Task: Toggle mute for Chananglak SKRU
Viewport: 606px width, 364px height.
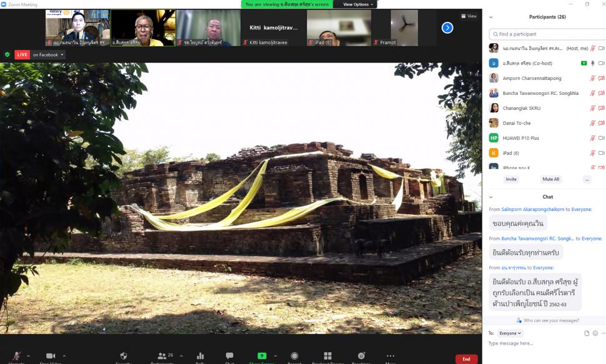Action: (592, 108)
